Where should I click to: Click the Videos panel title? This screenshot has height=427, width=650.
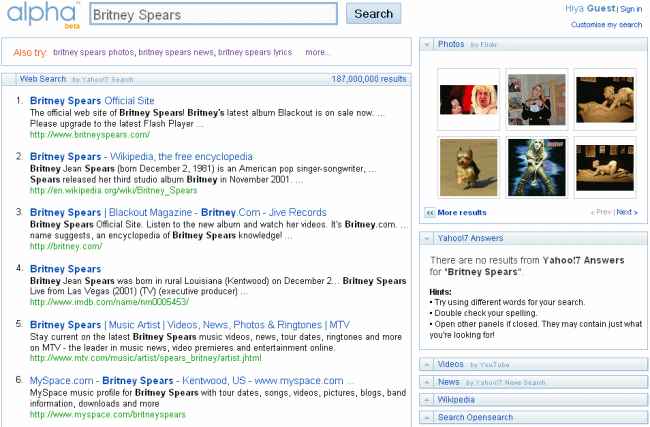pyautogui.click(x=451, y=364)
